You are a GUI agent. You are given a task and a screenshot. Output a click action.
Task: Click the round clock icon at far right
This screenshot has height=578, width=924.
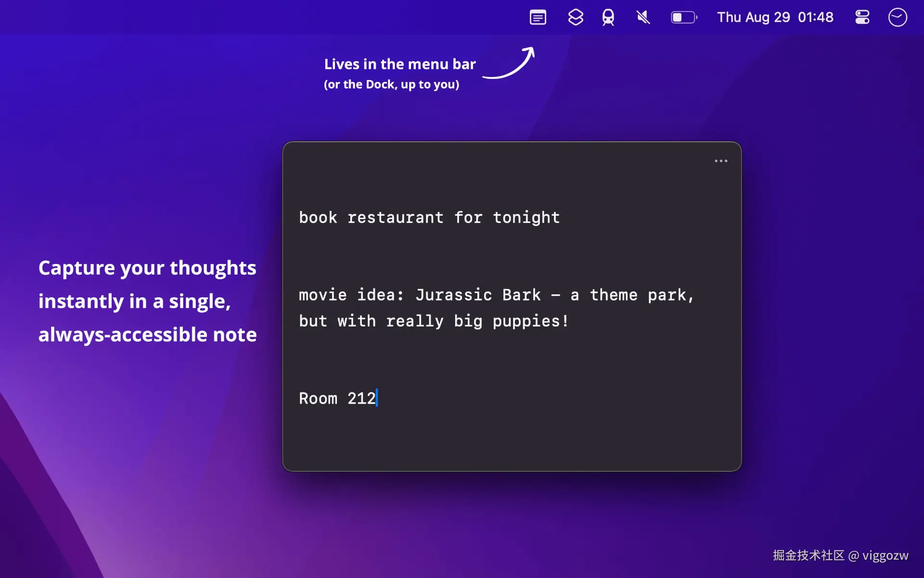click(898, 18)
